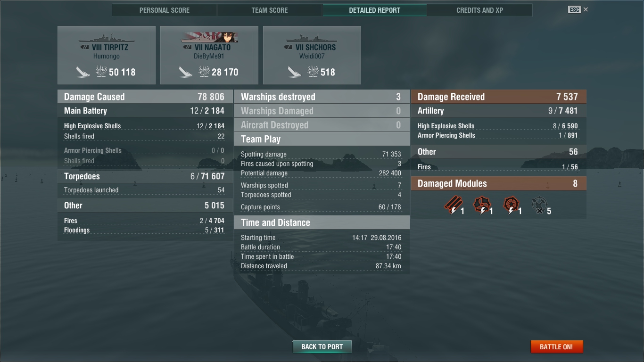
Task: Click the ESC key indicator
Action: (574, 9)
